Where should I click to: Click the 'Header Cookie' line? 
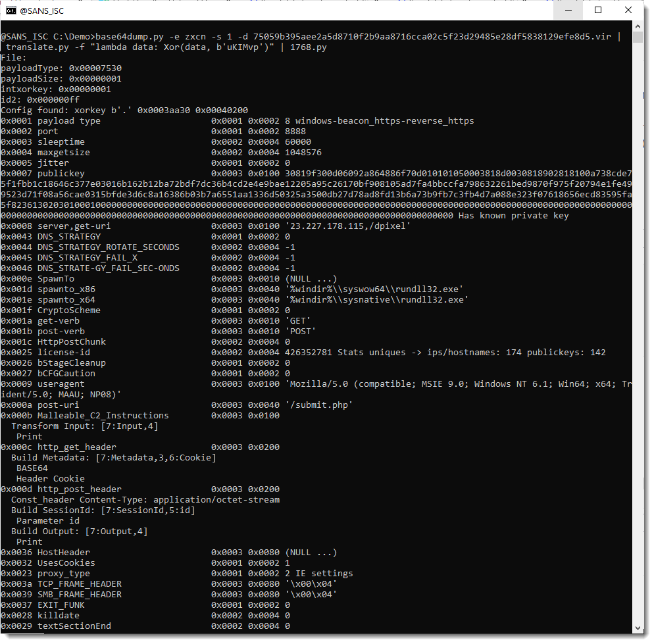pos(51,479)
